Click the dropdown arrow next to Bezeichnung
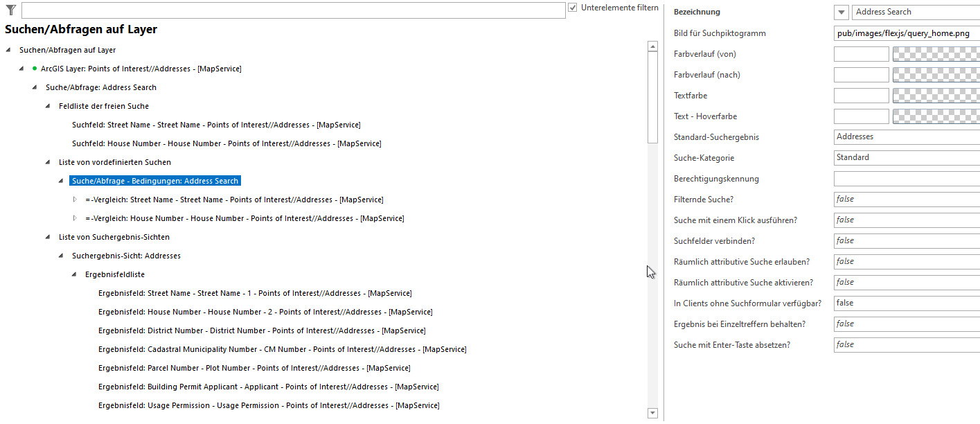This screenshot has width=980, height=424. tap(840, 12)
